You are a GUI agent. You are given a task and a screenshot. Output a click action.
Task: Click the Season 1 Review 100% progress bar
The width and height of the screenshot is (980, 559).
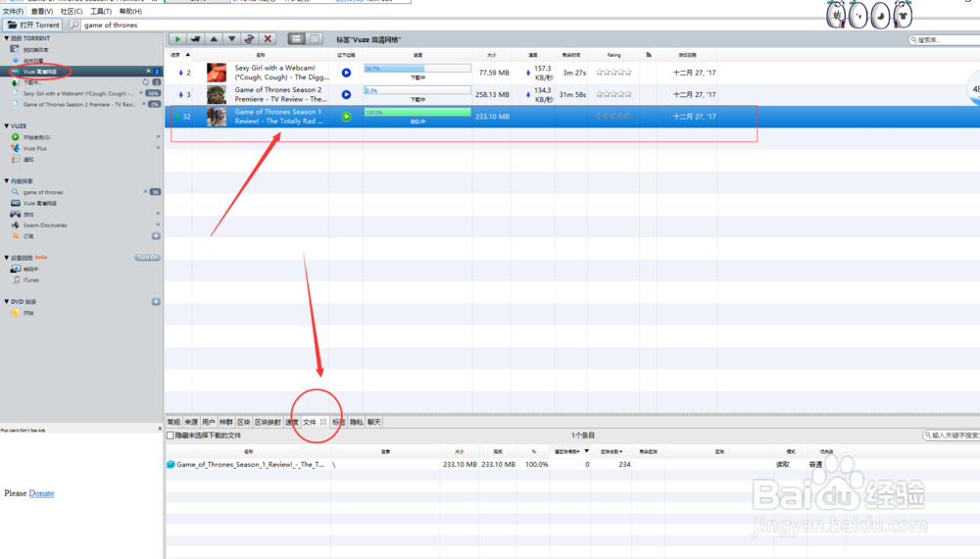click(x=417, y=112)
